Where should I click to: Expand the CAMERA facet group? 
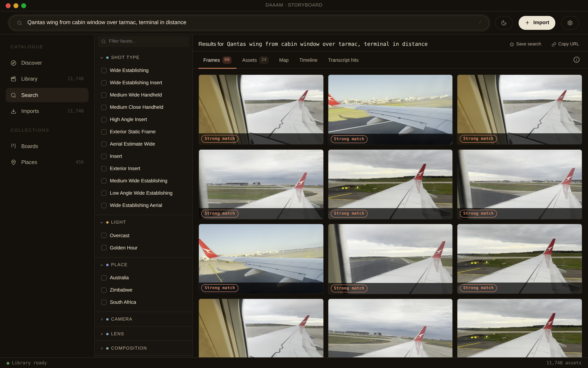144,319
